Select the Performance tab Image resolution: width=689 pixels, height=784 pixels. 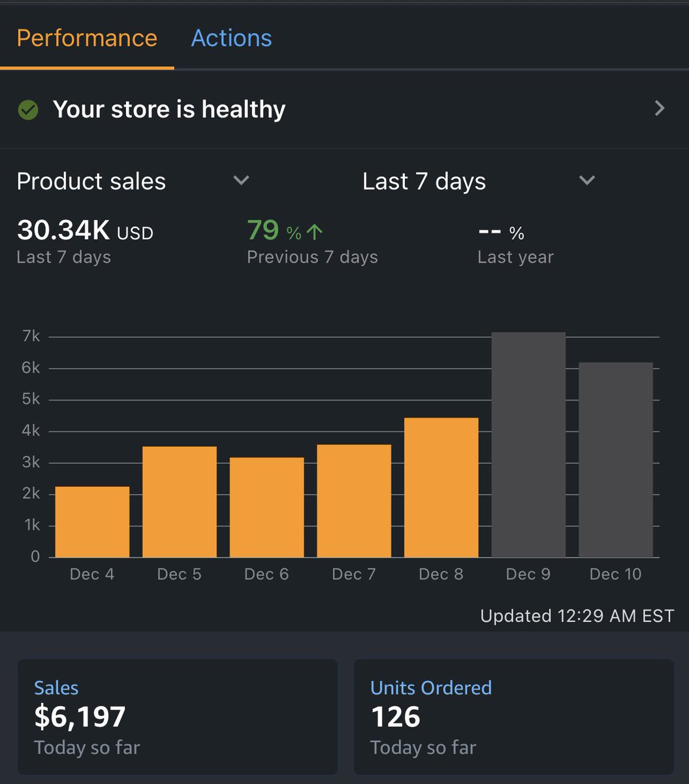click(86, 38)
